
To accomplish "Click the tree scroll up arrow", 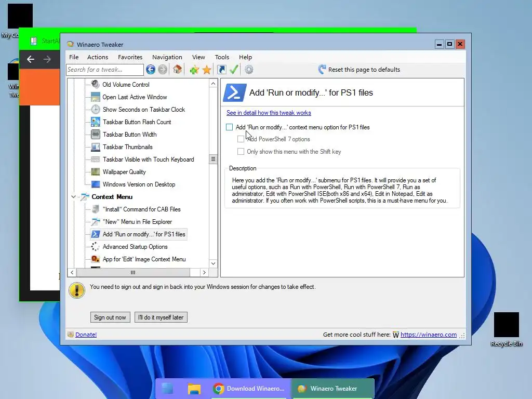I will [x=213, y=84].
